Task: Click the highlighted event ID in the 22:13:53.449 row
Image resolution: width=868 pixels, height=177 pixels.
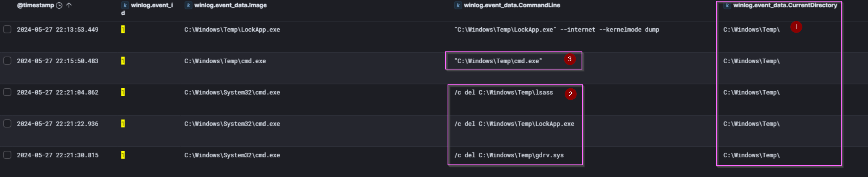Action: [x=123, y=29]
